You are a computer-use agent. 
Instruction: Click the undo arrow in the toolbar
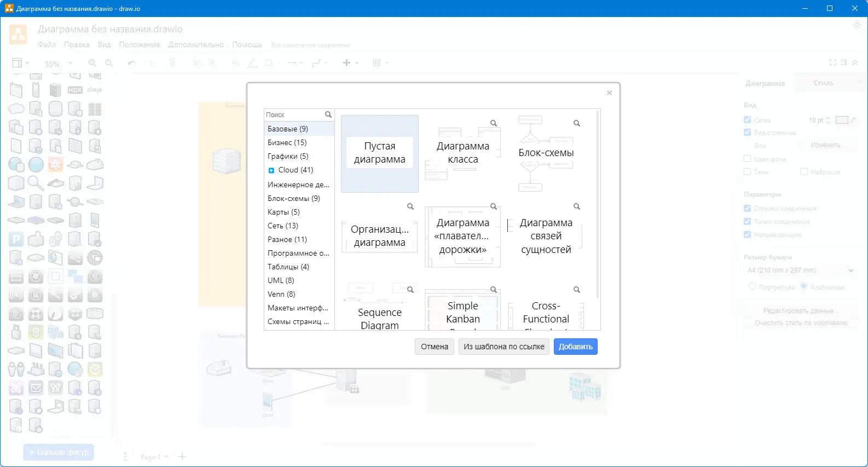[132, 63]
